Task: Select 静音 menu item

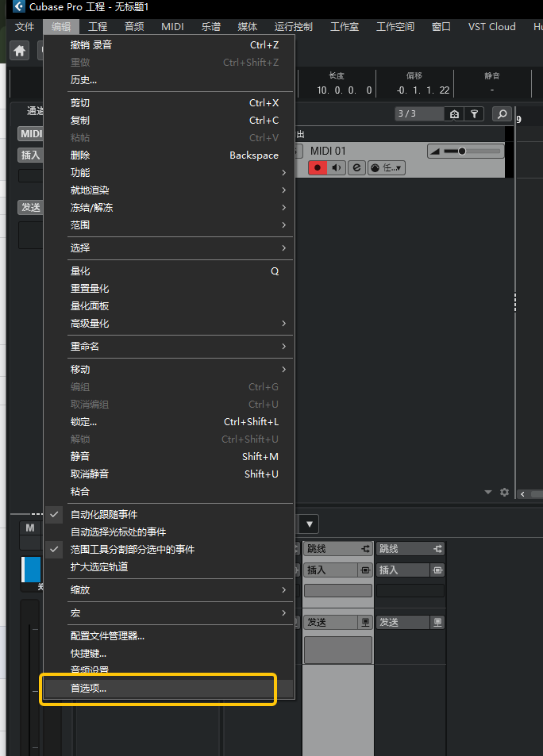Action: 169,456
